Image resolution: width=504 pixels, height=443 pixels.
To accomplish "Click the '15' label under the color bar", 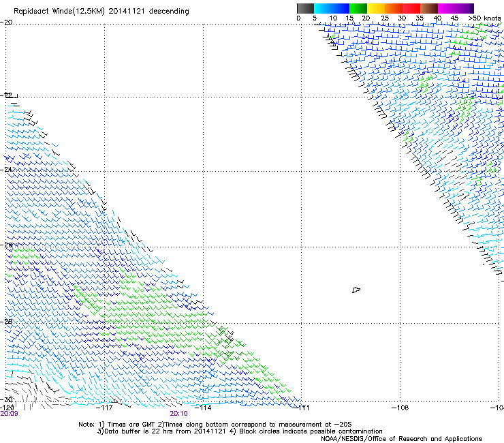I will coord(349,18).
